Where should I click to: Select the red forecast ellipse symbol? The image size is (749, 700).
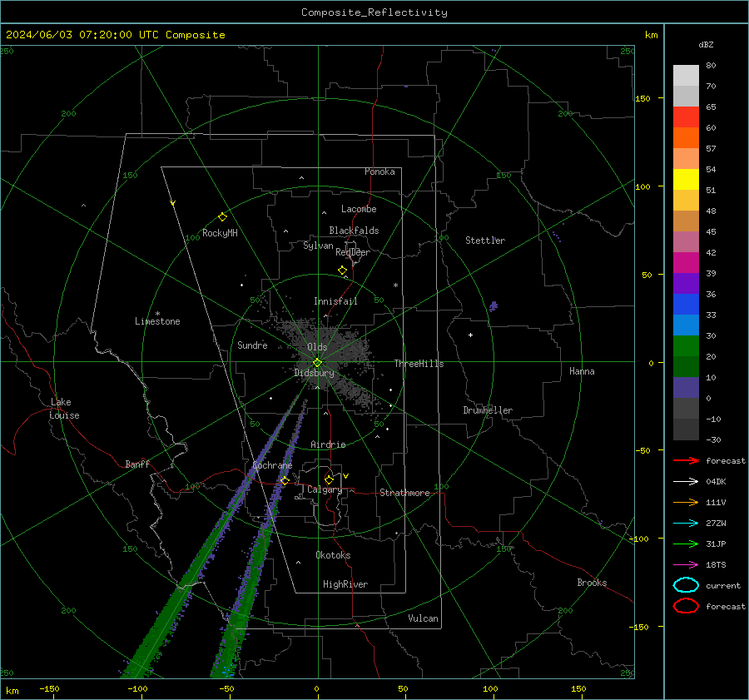point(686,606)
